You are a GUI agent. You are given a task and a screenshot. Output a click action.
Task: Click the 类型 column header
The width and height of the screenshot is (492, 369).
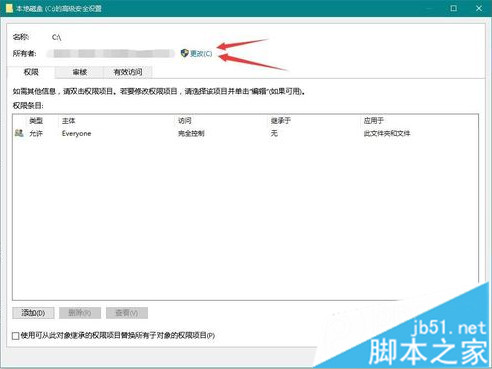[36, 121]
